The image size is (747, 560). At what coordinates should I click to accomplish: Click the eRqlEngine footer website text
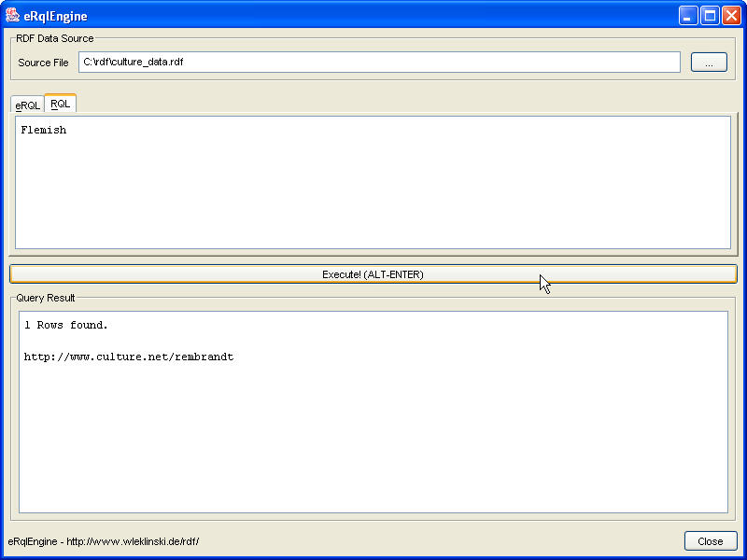coord(103,541)
